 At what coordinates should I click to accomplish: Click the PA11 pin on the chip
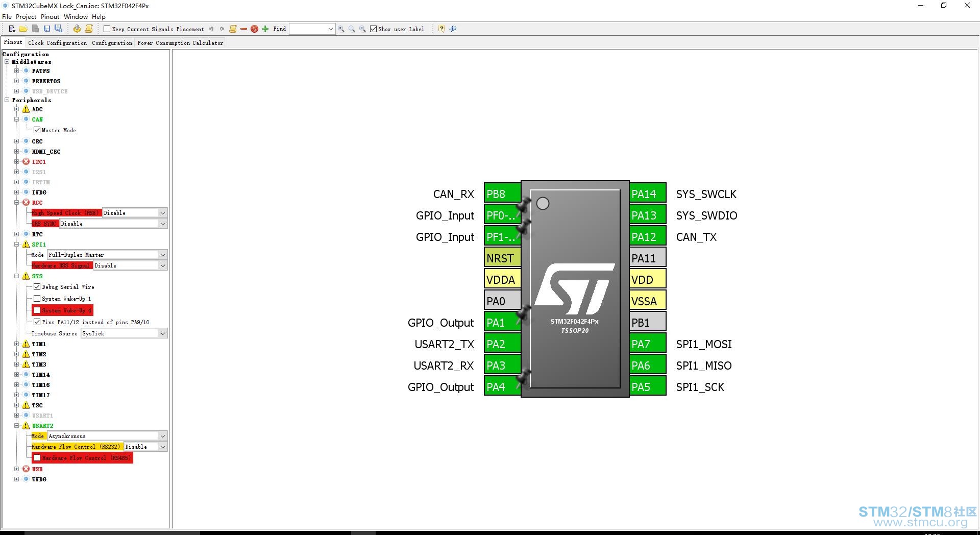point(648,258)
